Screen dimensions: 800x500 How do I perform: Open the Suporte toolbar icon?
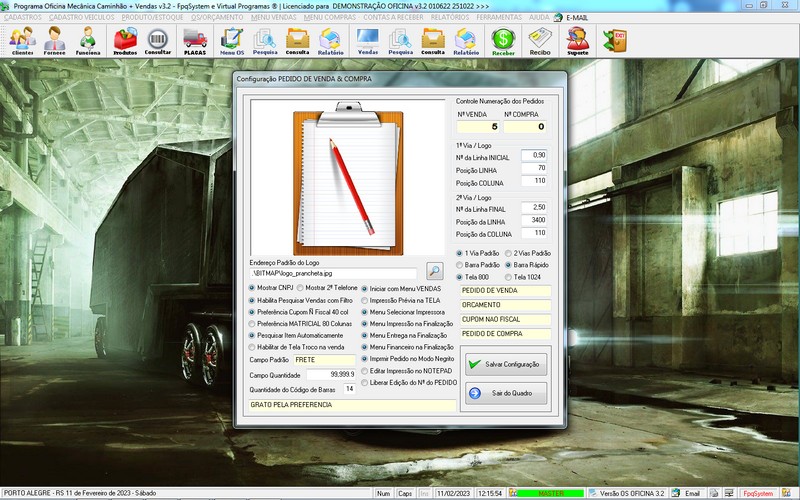(x=577, y=40)
